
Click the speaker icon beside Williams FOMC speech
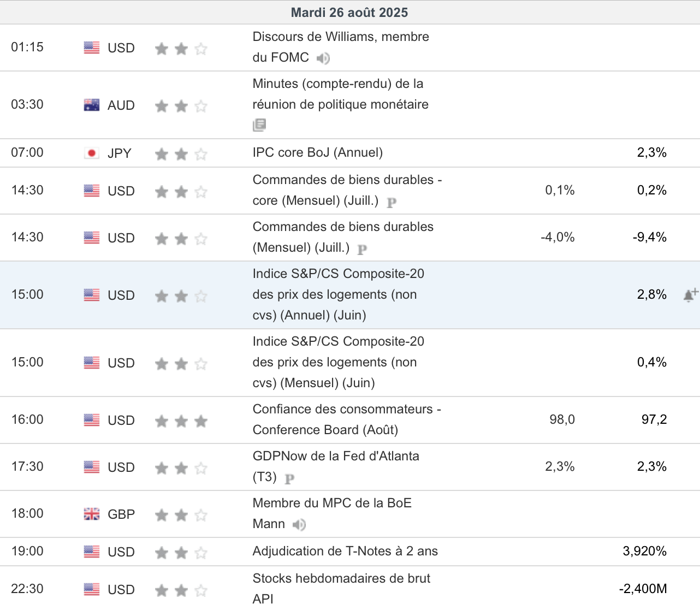[x=323, y=58]
